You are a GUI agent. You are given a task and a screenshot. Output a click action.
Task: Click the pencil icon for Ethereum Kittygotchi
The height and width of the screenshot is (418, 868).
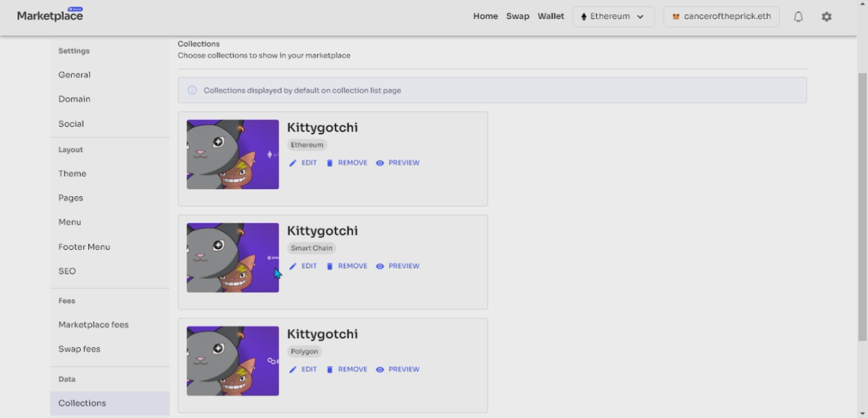[x=293, y=163]
